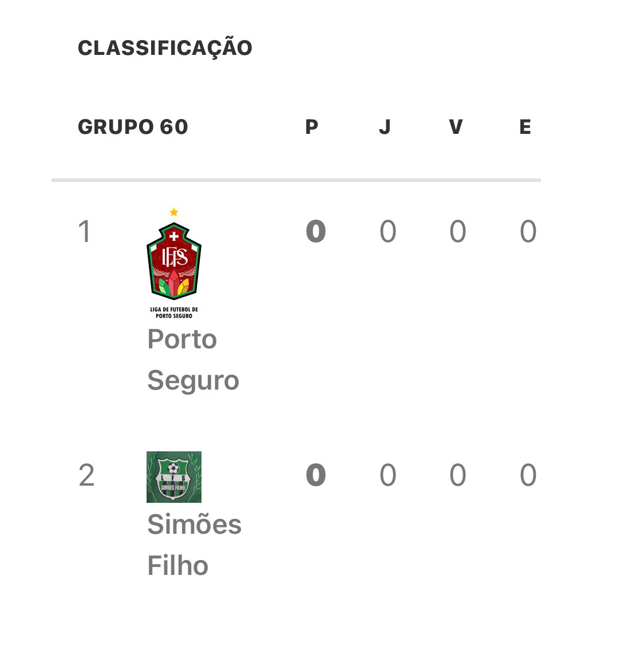The height and width of the screenshot is (659, 644).
Task: Click the E draws column header
Action: pos(526,127)
